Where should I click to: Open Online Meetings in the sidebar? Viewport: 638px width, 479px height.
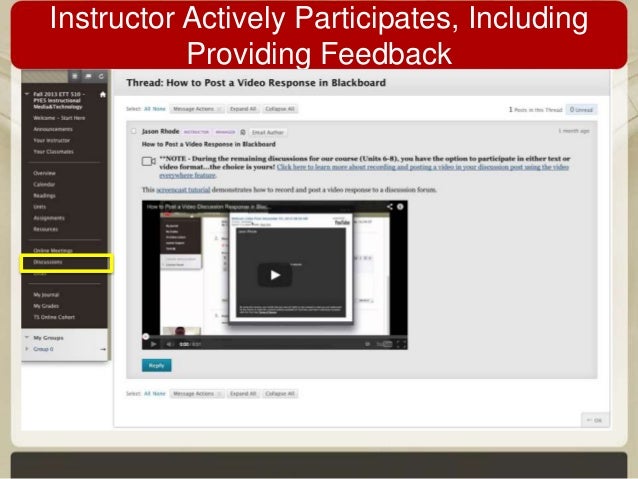click(x=53, y=250)
